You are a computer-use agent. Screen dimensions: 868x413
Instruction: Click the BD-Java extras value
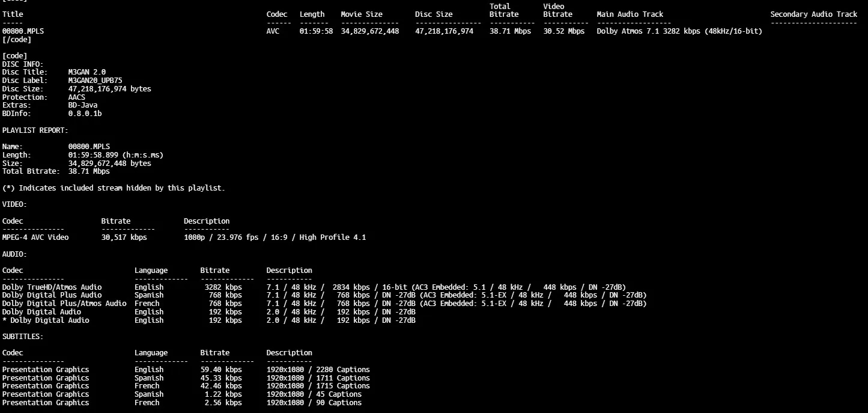[82, 105]
